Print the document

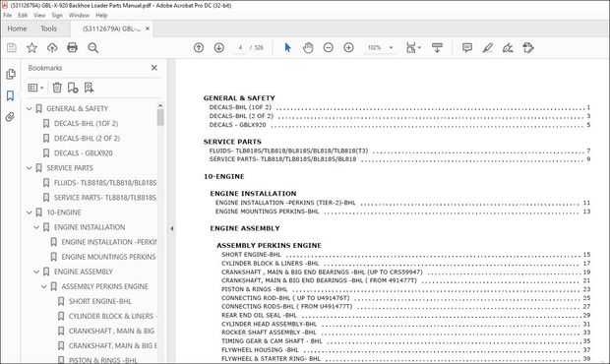(x=73, y=48)
